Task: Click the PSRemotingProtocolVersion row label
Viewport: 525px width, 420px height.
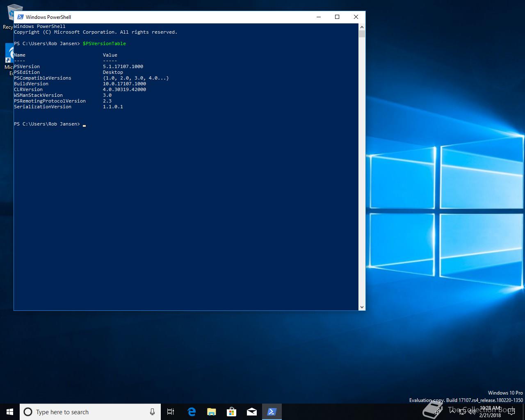Action: (x=50, y=101)
